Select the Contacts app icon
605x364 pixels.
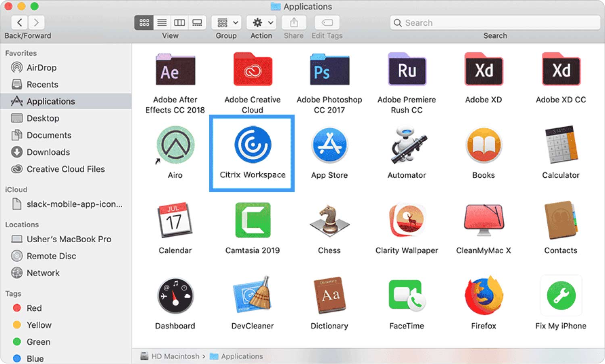pyautogui.click(x=561, y=220)
